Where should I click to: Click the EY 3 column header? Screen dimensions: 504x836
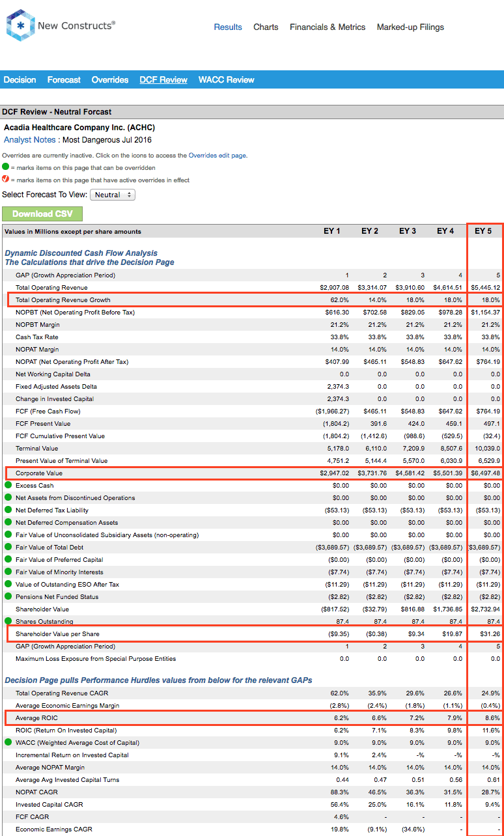pyautogui.click(x=408, y=231)
